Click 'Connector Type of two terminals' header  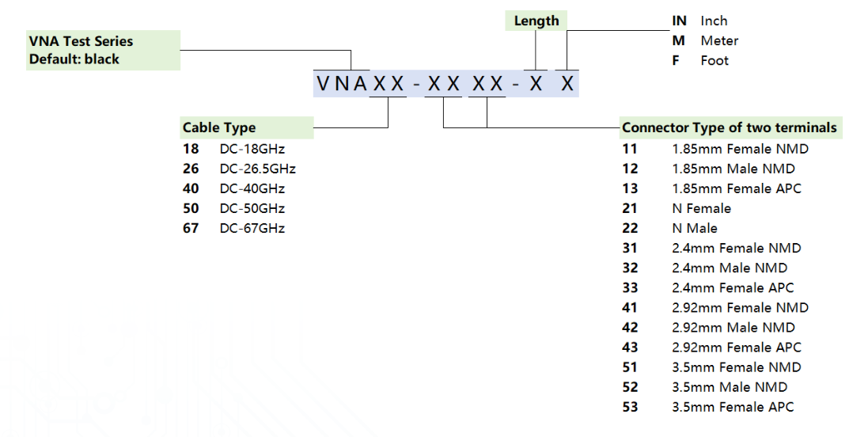coord(730,127)
